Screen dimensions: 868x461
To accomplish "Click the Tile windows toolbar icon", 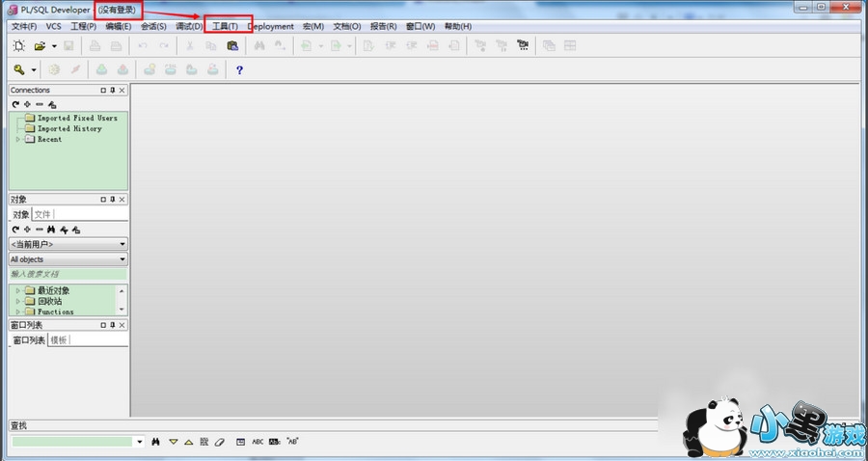I will pos(570,46).
